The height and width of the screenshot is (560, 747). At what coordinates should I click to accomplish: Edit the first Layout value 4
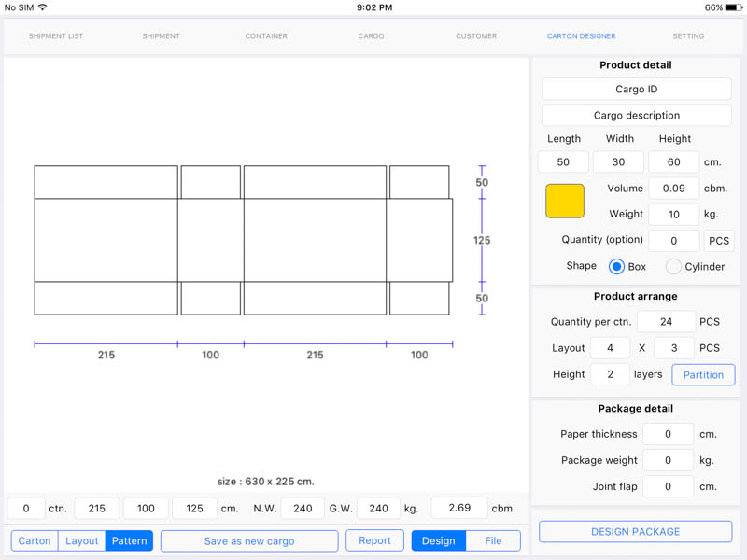click(x=610, y=348)
